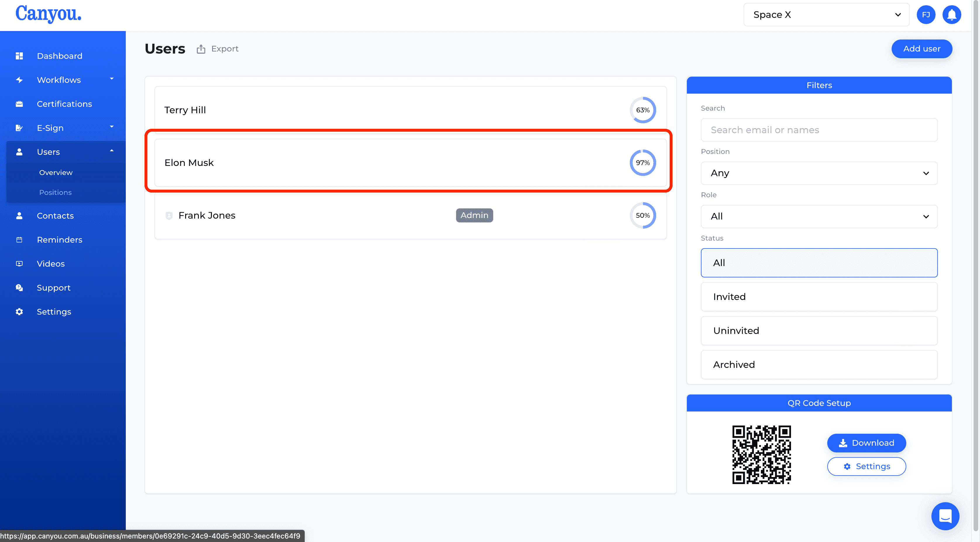Image resolution: width=980 pixels, height=542 pixels.
Task: Toggle the Workflows submenu expander
Action: pos(111,79)
